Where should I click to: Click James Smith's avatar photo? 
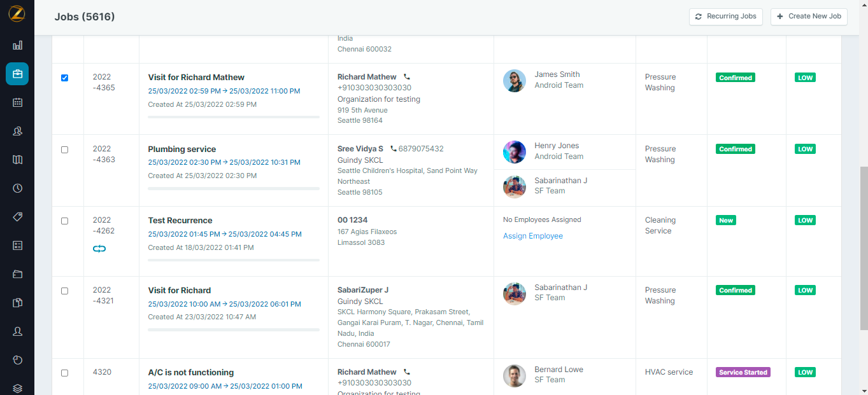[515, 81]
